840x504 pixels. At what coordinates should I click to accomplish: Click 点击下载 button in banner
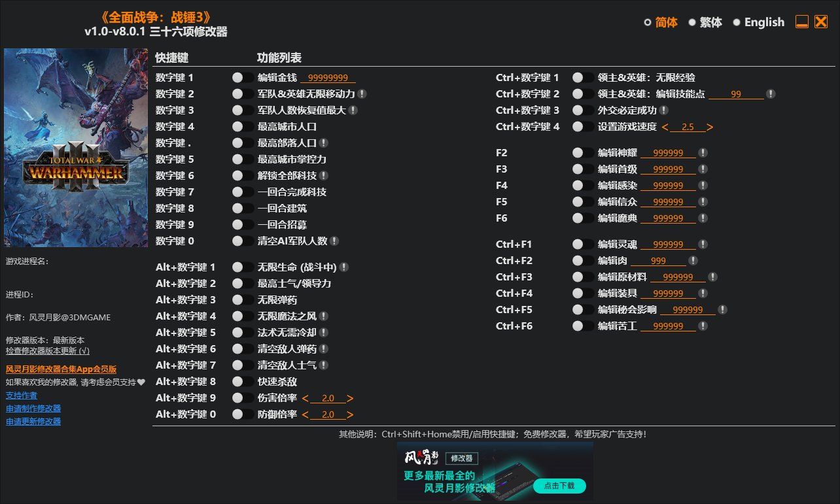[x=559, y=486]
